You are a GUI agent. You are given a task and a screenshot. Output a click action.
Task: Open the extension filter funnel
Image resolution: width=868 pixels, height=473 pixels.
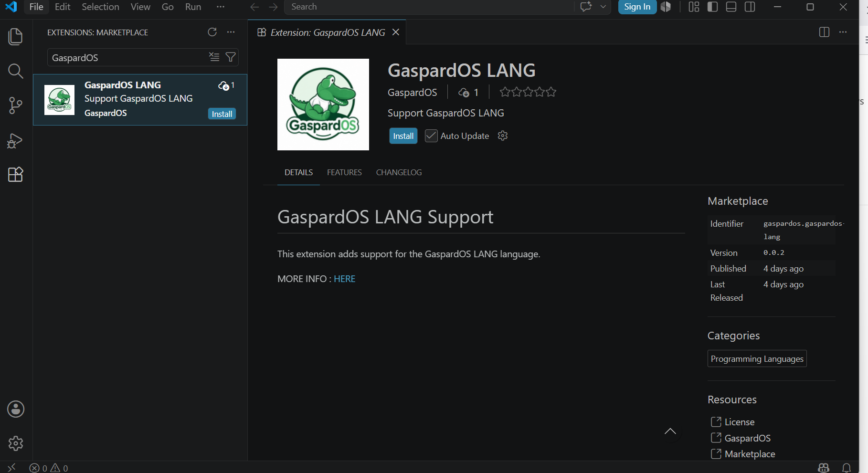pos(231,57)
